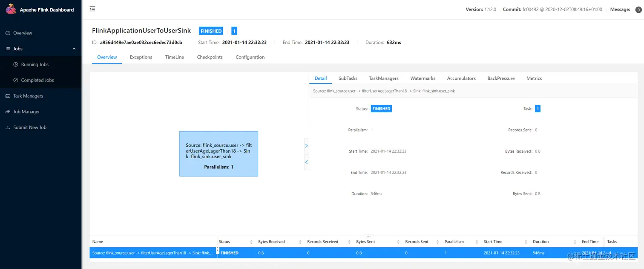Sort table by Name column
644x269 pixels.
point(98,242)
